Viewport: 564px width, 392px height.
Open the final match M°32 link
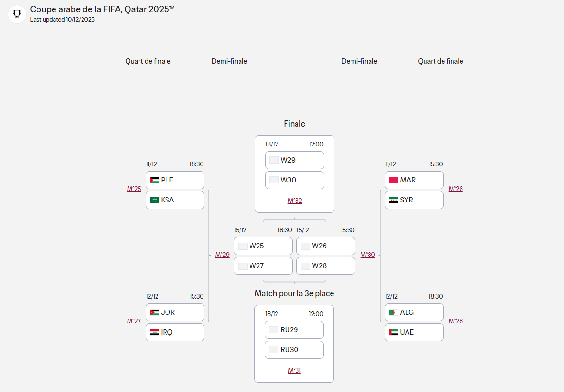coord(295,201)
